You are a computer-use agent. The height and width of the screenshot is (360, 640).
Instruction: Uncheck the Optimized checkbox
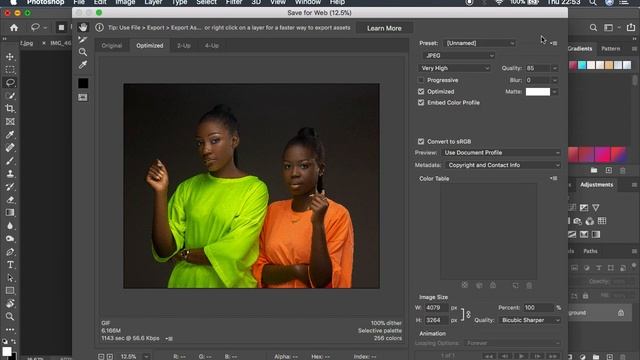click(421, 91)
